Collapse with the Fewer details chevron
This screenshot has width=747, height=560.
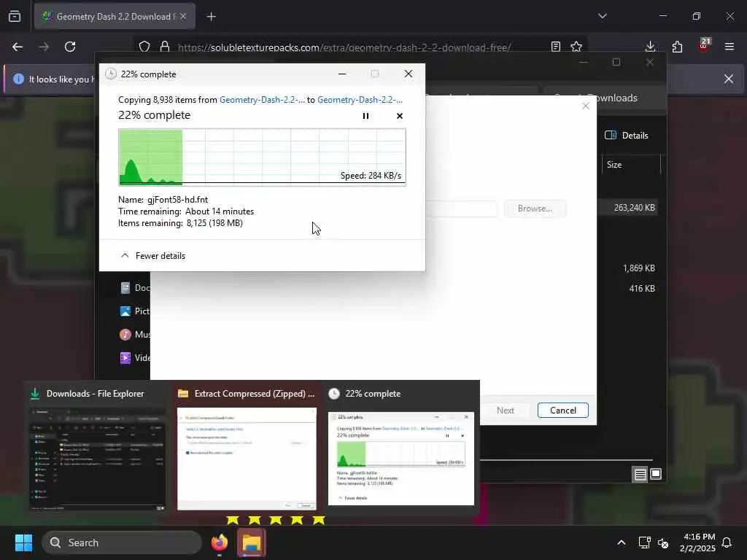(x=125, y=256)
